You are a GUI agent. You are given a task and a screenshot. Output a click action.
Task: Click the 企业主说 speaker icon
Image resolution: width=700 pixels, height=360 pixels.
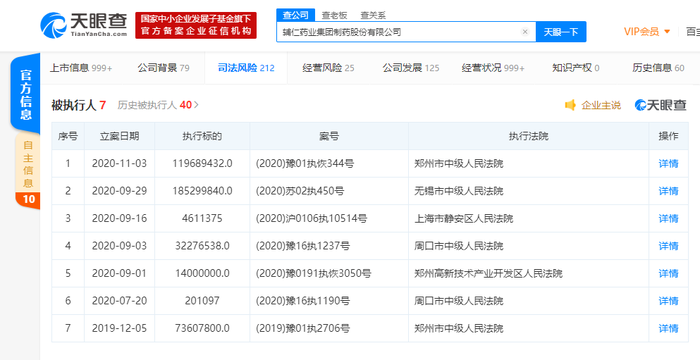pyautogui.click(x=570, y=105)
